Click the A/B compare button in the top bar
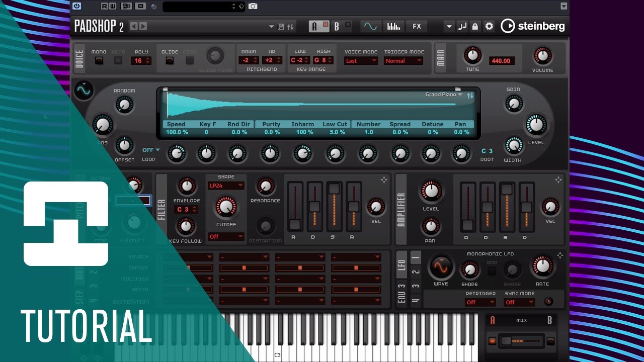 [127, 6]
